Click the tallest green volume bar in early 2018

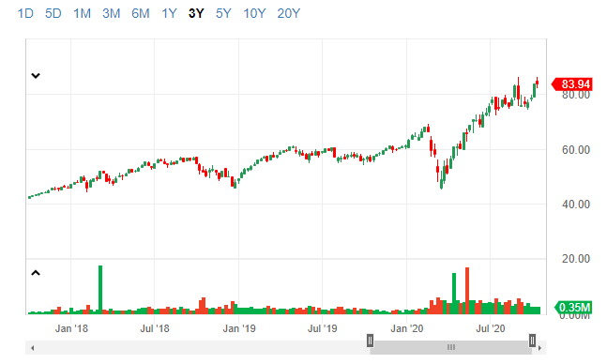100,290
